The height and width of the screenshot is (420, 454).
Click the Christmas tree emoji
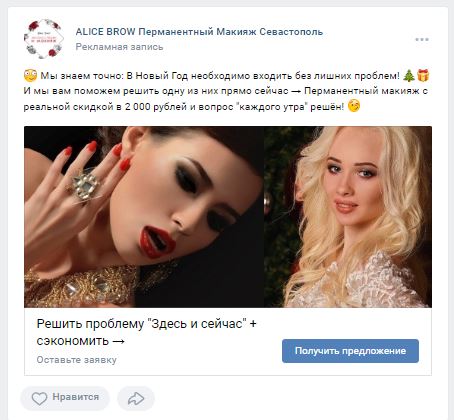pyautogui.click(x=409, y=75)
